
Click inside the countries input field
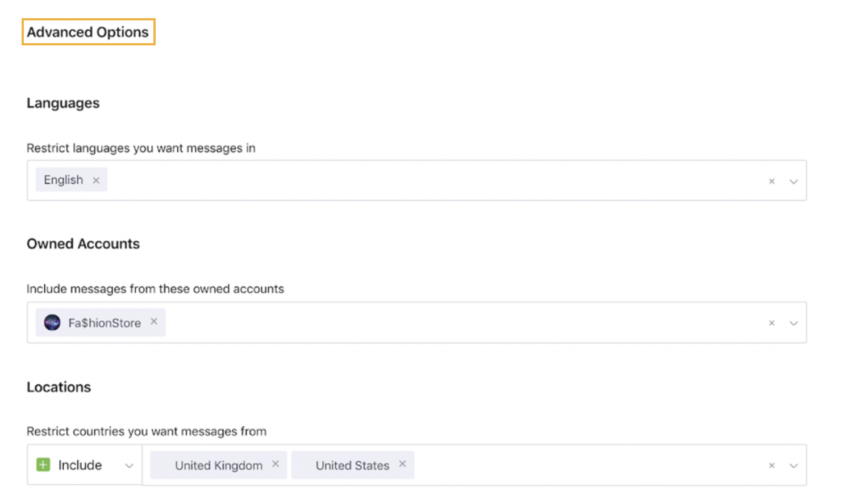[x=474, y=465]
